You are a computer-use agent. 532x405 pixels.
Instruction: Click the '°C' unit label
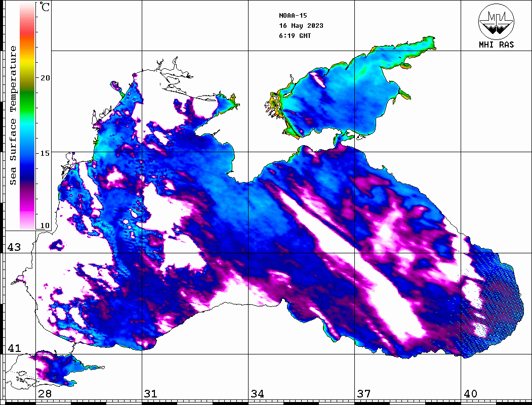click(45, 7)
